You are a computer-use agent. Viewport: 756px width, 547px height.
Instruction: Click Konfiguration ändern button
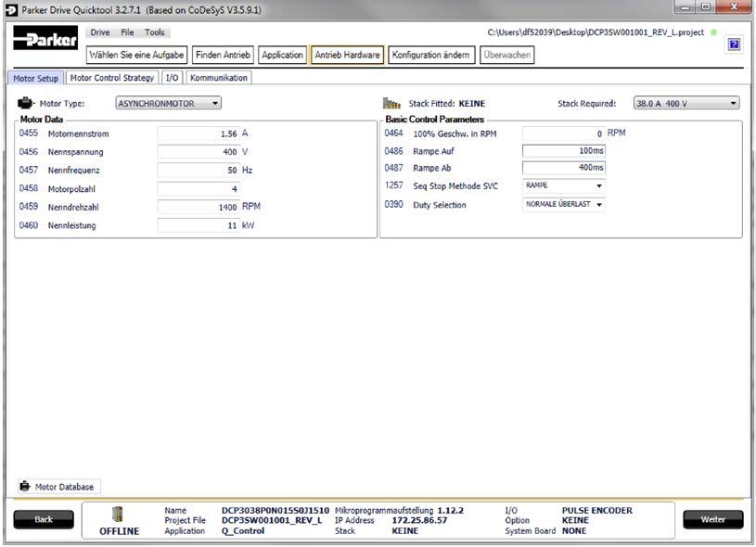click(x=431, y=55)
